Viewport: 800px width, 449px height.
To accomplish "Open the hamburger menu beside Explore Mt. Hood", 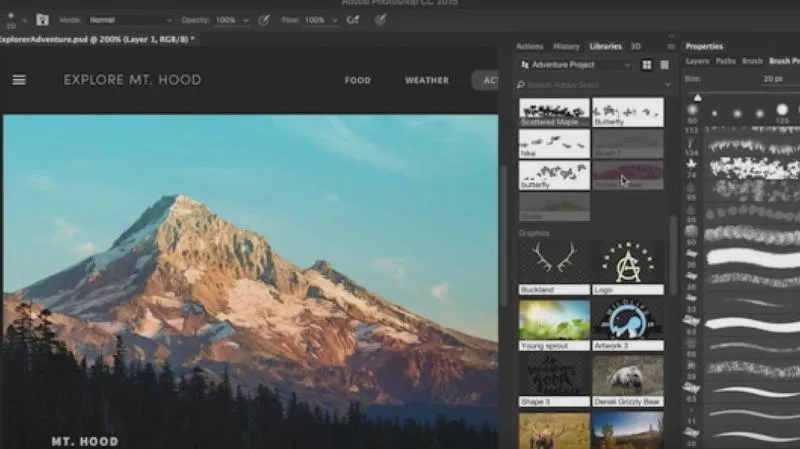I will [x=19, y=80].
